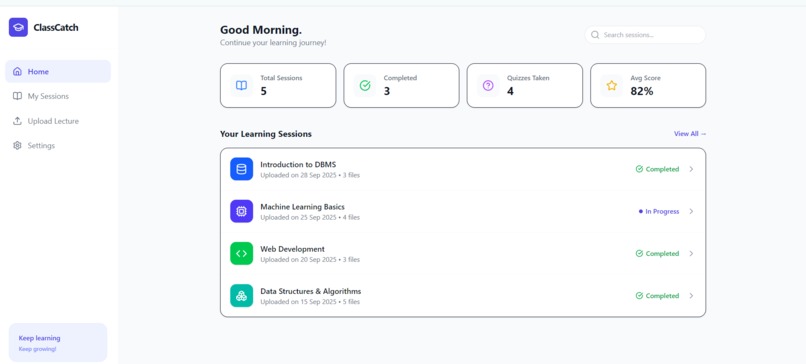Open the Web Development session
This screenshot has height=364, width=806.
(463, 253)
